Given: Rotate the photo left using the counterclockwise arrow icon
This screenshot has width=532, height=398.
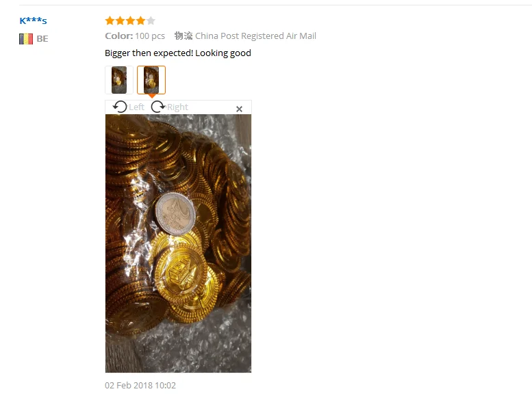Looking at the screenshot, I should pos(120,107).
